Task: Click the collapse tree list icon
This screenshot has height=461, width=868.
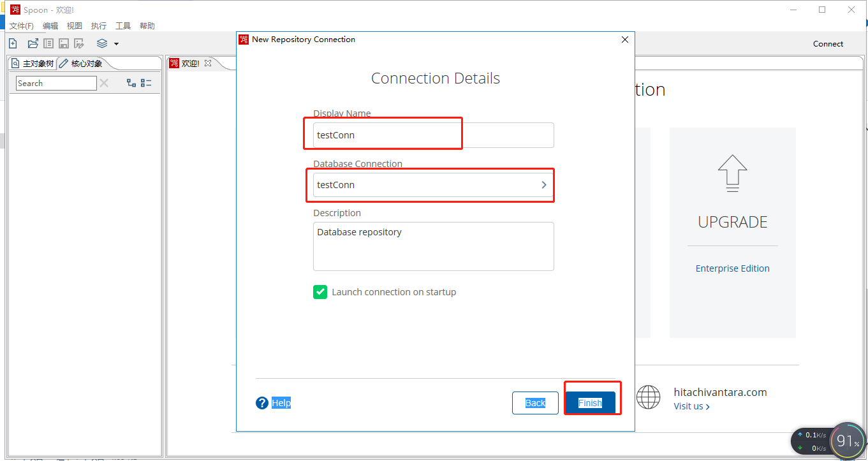Action: (x=146, y=83)
